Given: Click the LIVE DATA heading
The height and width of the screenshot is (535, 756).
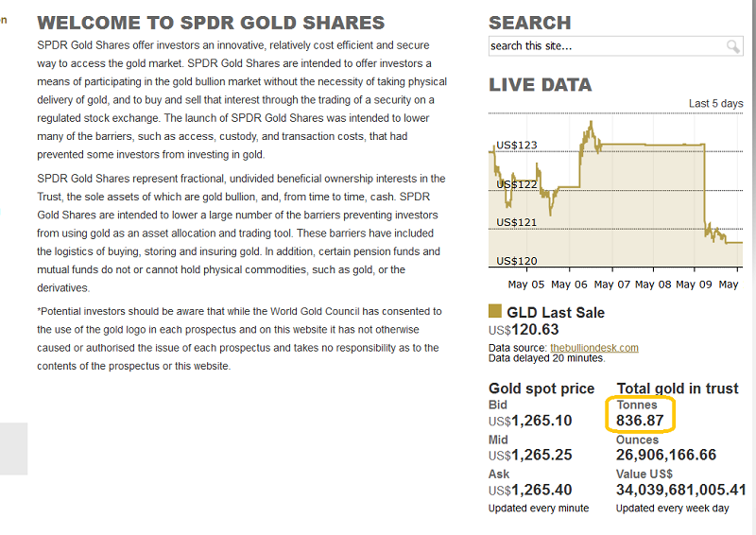Looking at the screenshot, I should click(540, 85).
